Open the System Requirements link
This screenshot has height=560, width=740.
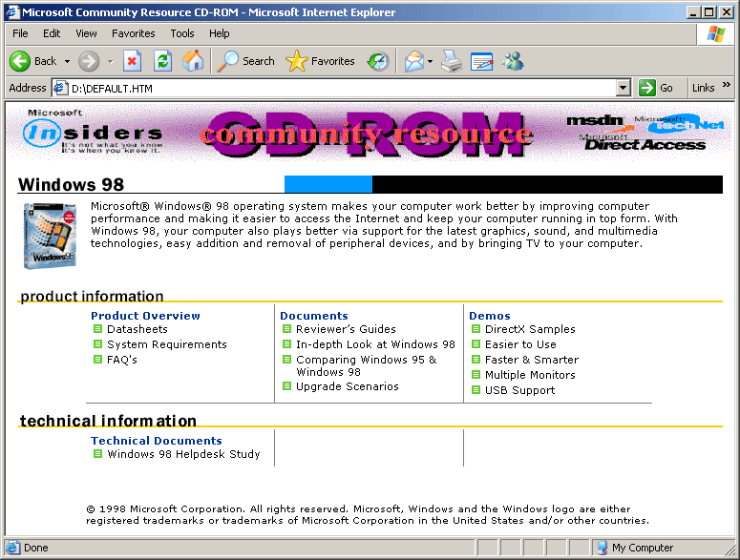(x=167, y=344)
